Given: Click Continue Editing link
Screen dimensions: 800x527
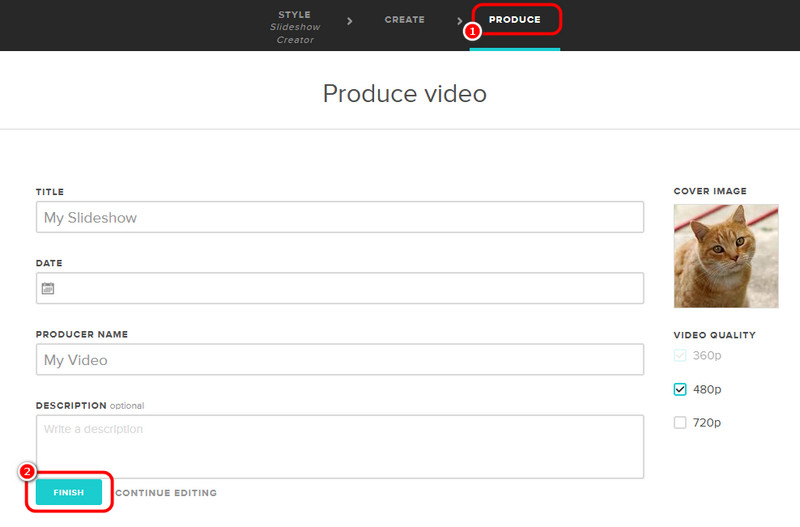Looking at the screenshot, I should click(x=166, y=493).
